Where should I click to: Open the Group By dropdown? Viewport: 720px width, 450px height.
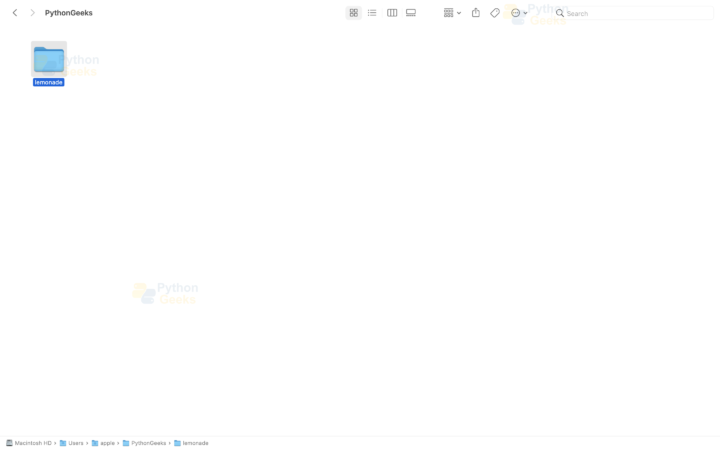[452, 13]
